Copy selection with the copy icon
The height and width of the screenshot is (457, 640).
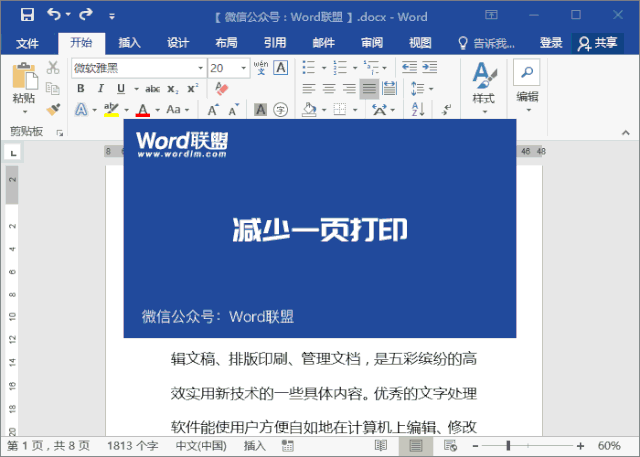pos(53,88)
